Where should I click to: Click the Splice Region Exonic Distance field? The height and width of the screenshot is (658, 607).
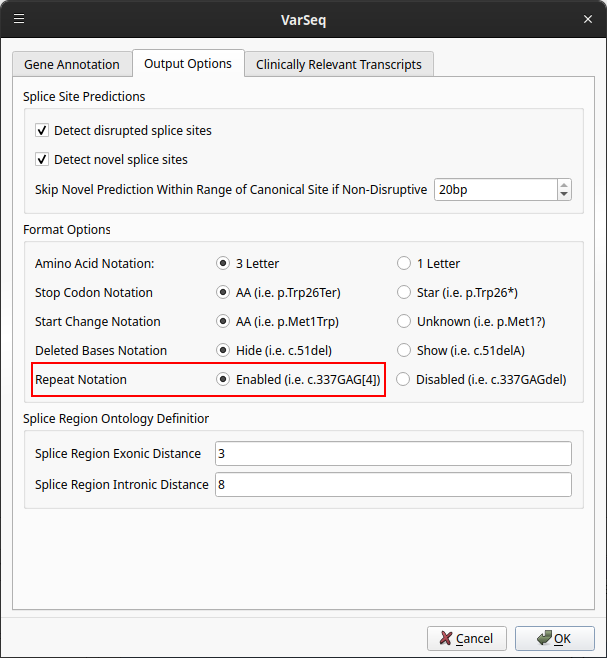pyautogui.click(x=393, y=454)
